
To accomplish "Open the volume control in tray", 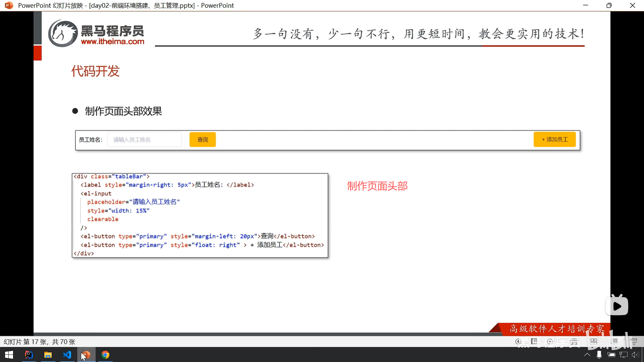I will coord(635,355).
